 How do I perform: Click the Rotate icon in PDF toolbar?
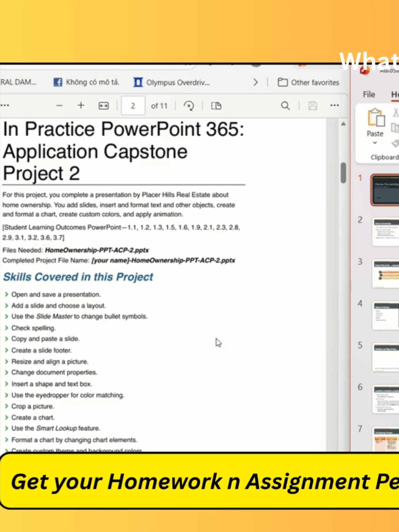point(189,106)
